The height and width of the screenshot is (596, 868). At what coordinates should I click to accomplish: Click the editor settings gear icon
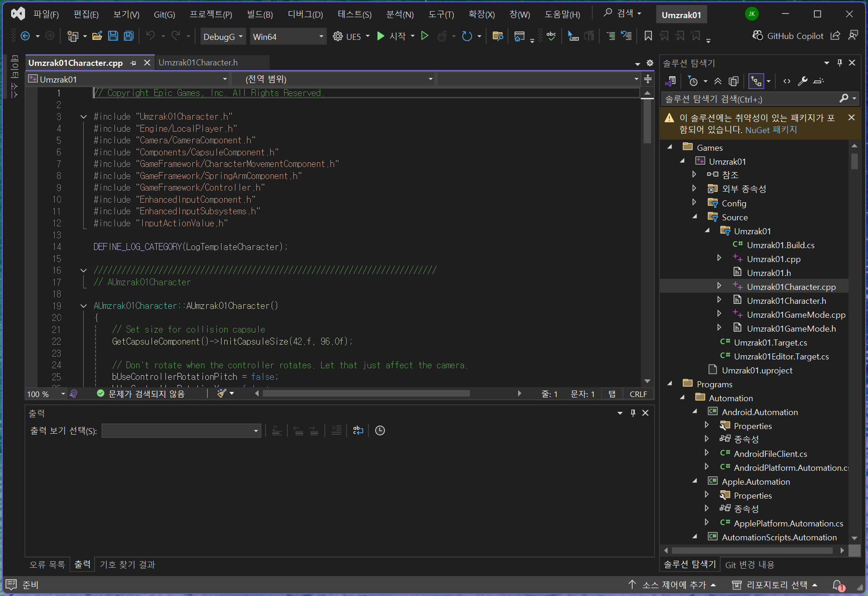tap(650, 63)
